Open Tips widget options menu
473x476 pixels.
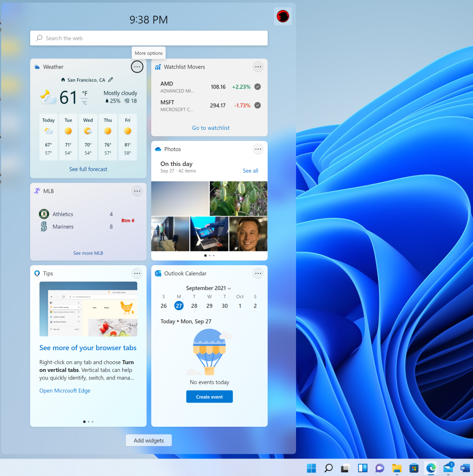[x=137, y=273]
